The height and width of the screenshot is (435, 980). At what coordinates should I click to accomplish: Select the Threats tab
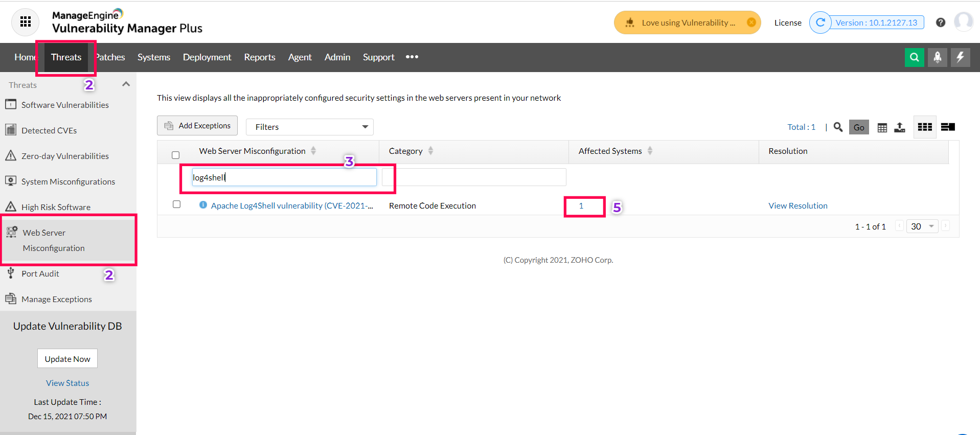(66, 57)
